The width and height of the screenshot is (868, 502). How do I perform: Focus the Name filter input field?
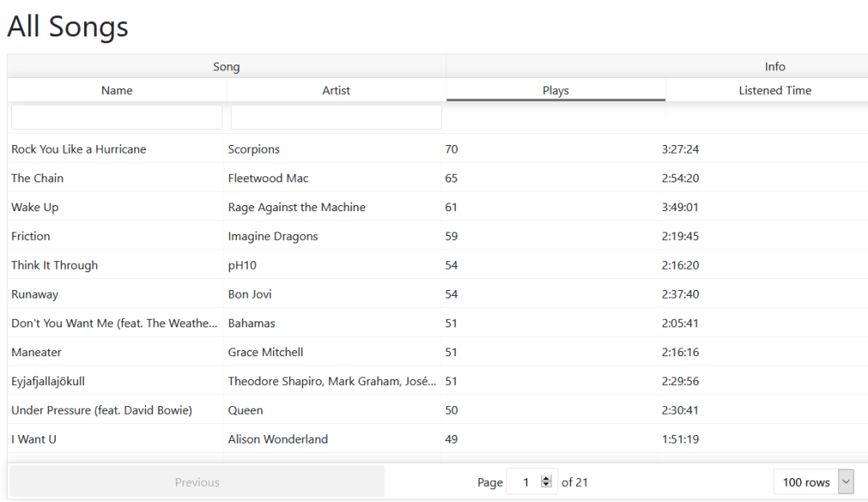click(x=117, y=117)
